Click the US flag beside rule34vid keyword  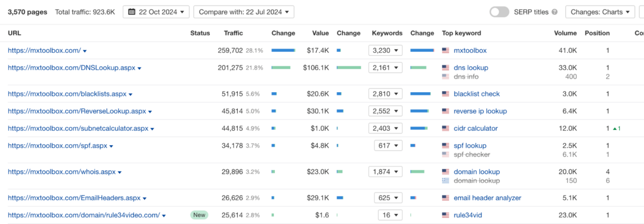(445, 215)
